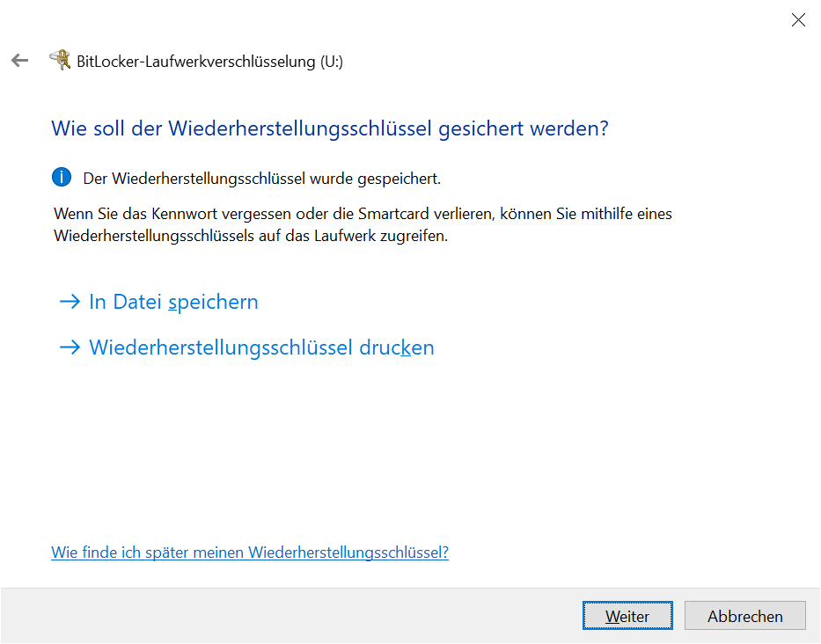Click the arrow beside Wiederherstellungsschlüssel drucken
821x644 pixels.
click(70, 348)
